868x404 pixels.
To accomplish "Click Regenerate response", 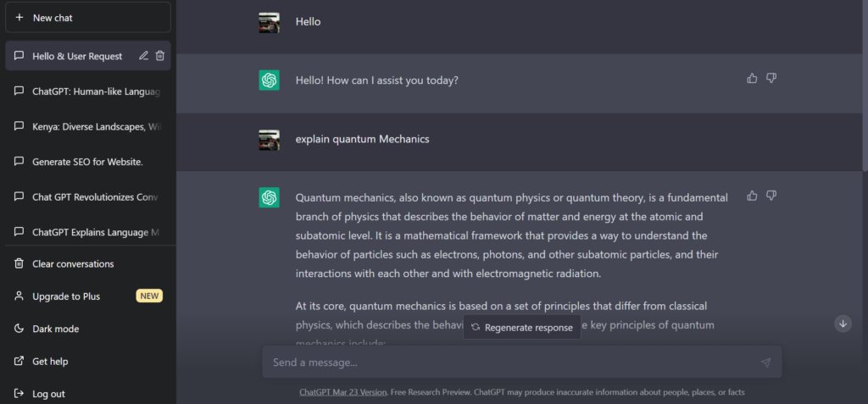I will click(522, 327).
